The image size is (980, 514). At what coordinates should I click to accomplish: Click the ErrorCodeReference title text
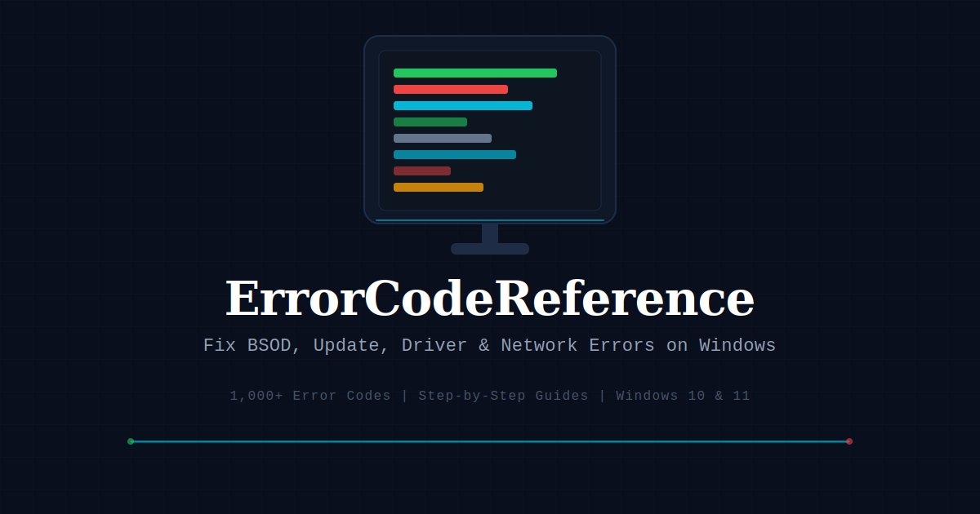[x=490, y=299]
